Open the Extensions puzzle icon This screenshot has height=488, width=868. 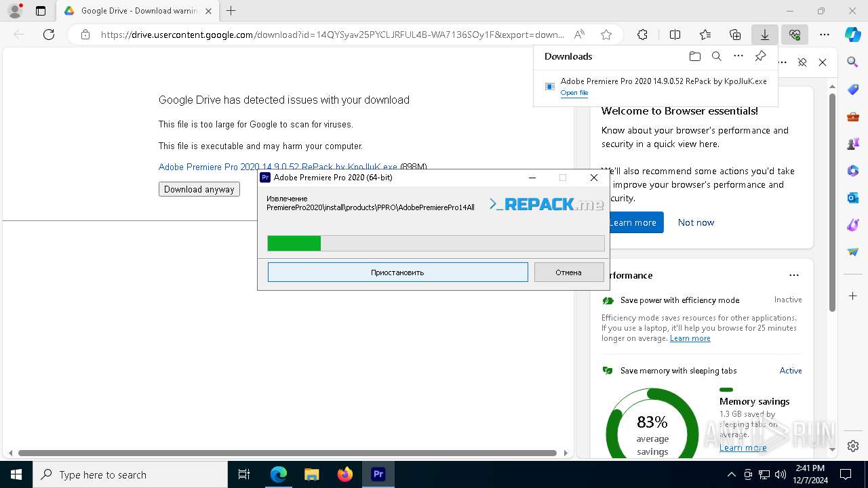(642, 35)
